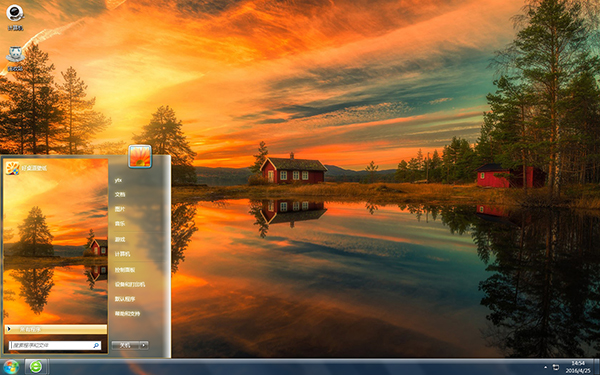Click the taskbar clock showing 14:54

click(x=578, y=367)
